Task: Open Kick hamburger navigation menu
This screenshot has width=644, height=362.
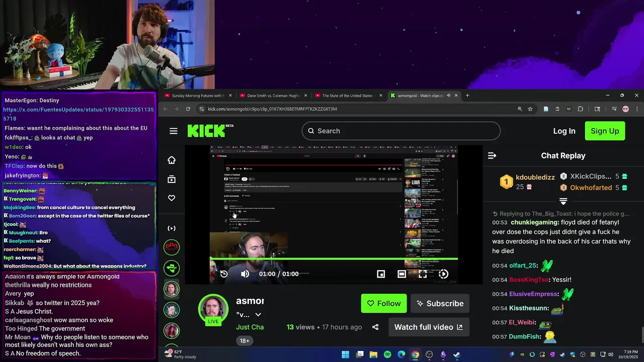Action: [x=174, y=131]
